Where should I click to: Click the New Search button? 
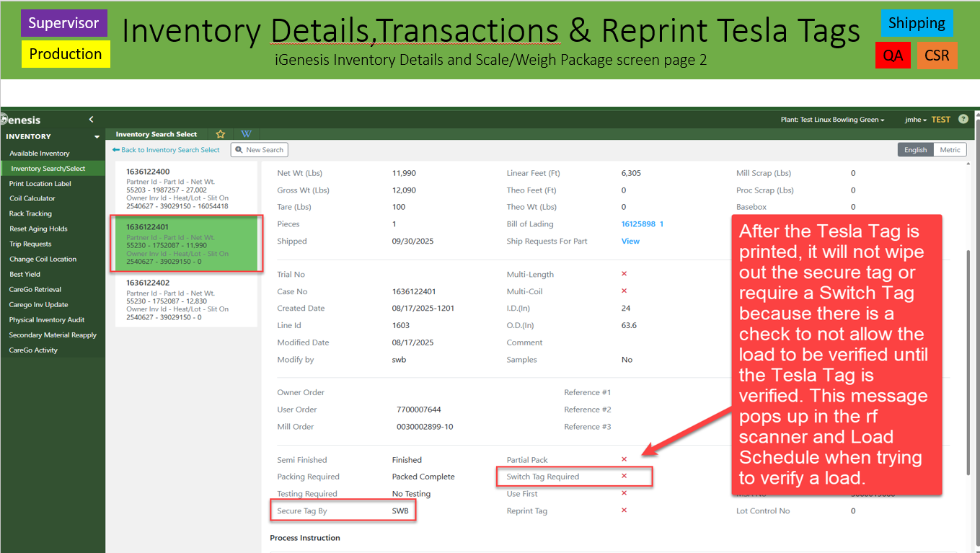click(x=260, y=150)
